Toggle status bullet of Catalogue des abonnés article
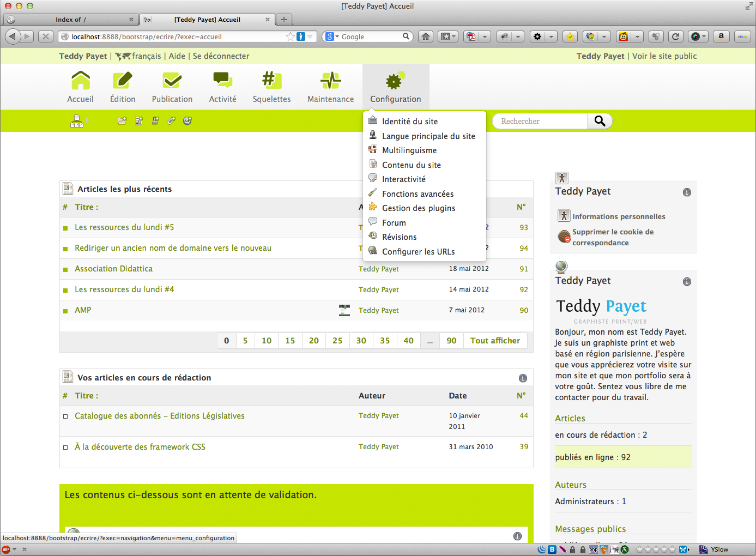The width and height of the screenshot is (756, 556). pos(65,416)
